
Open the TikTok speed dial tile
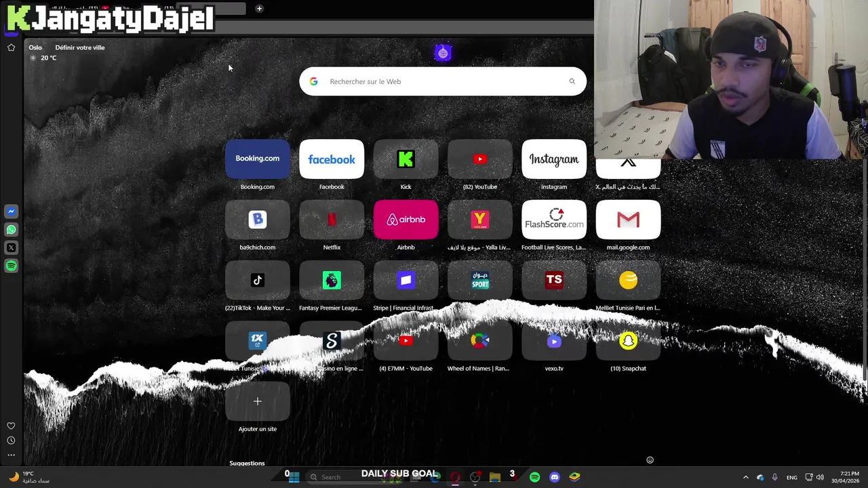[257, 280]
